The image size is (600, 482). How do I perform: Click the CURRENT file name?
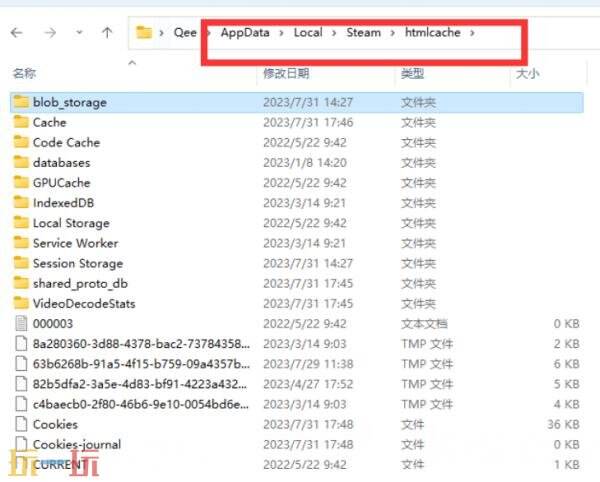pyautogui.click(x=60, y=465)
